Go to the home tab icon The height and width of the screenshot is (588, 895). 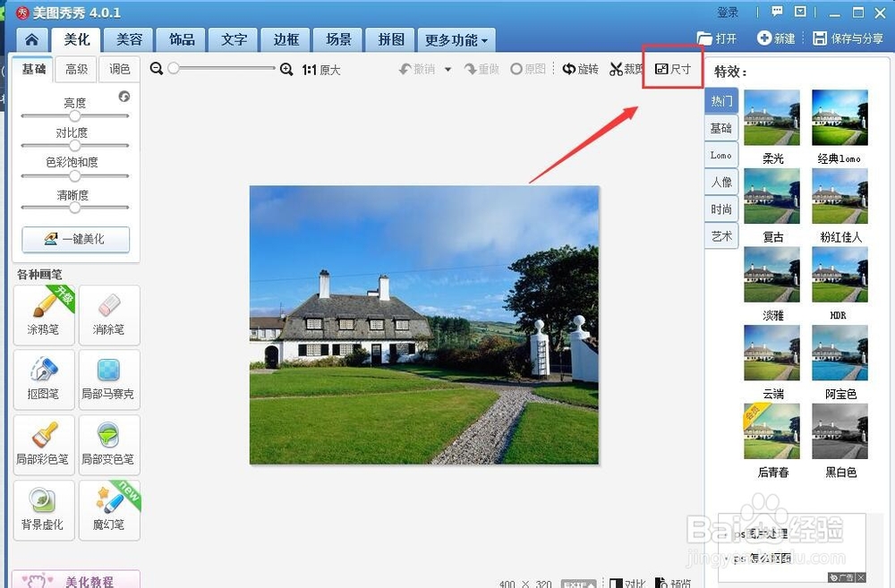tap(32, 39)
